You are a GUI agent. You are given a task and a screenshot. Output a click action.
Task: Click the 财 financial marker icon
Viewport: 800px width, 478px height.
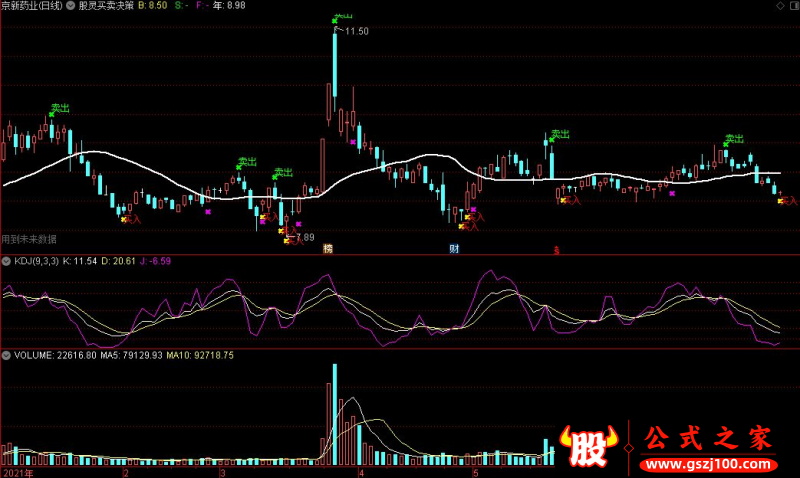click(x=454, y=248)
